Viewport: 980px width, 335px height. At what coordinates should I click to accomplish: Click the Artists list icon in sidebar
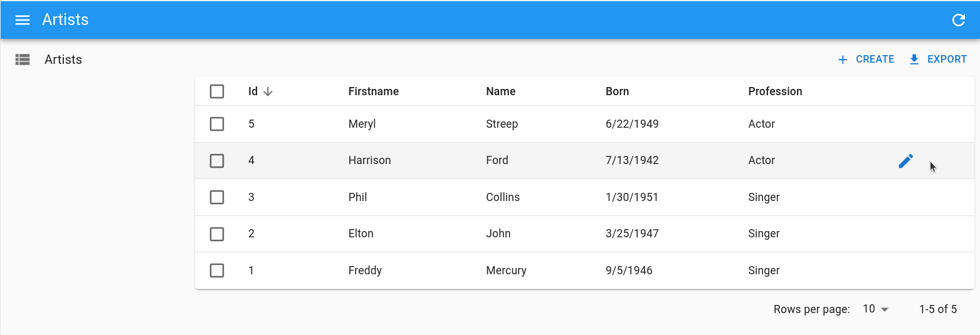tap(23, 59)
